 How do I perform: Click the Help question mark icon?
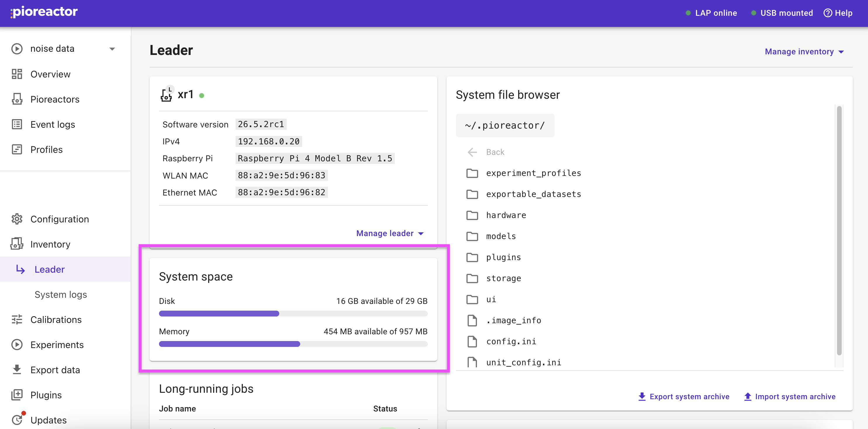(x=828, y=13)
